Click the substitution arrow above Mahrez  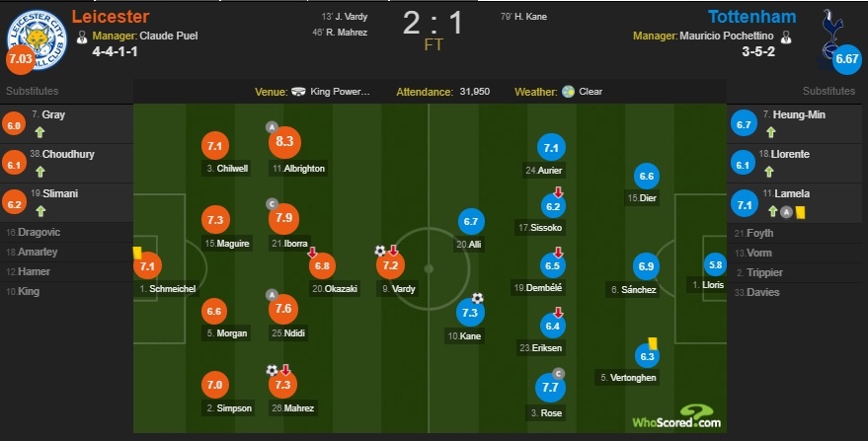tap(286, 370)
